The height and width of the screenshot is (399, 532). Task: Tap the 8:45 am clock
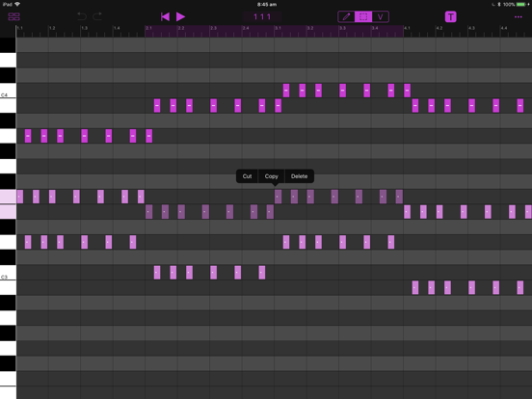coord(267,5)
